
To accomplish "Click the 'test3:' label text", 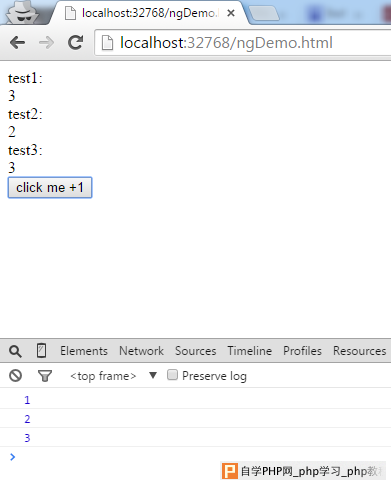I will tap(25, 150).
